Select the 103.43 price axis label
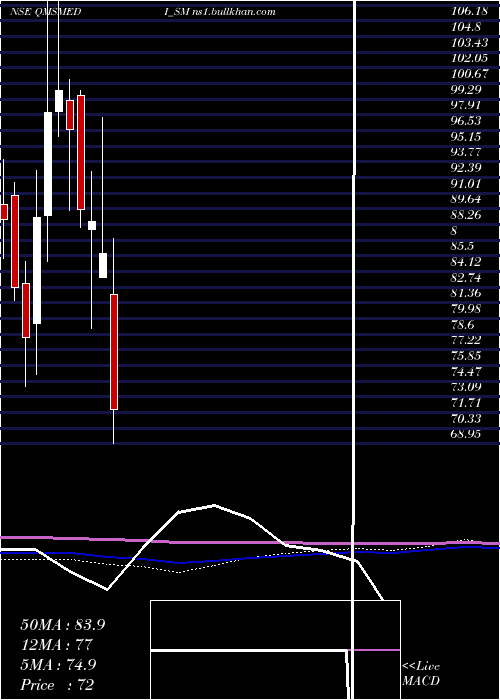 point(470,42)
